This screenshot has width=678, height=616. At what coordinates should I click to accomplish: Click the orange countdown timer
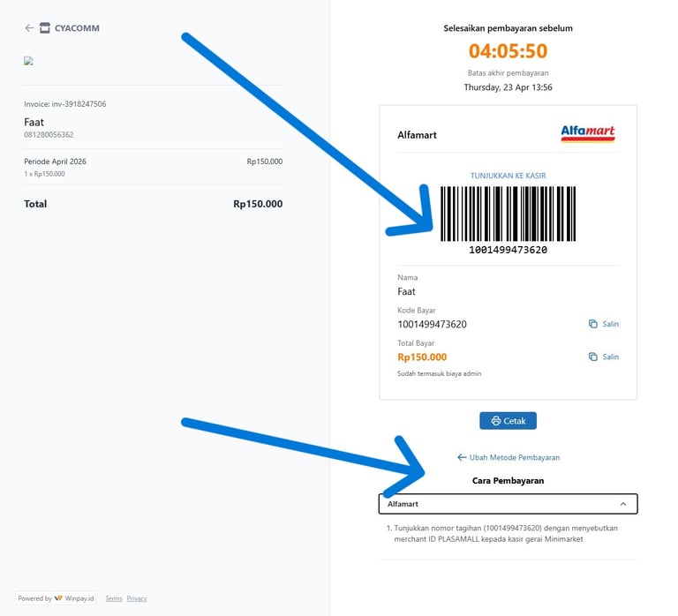click(x=508, y=51)
